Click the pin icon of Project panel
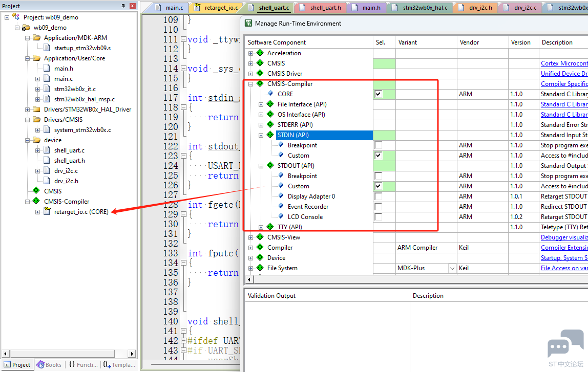588x372 pixels. click(x=123, y=6)
